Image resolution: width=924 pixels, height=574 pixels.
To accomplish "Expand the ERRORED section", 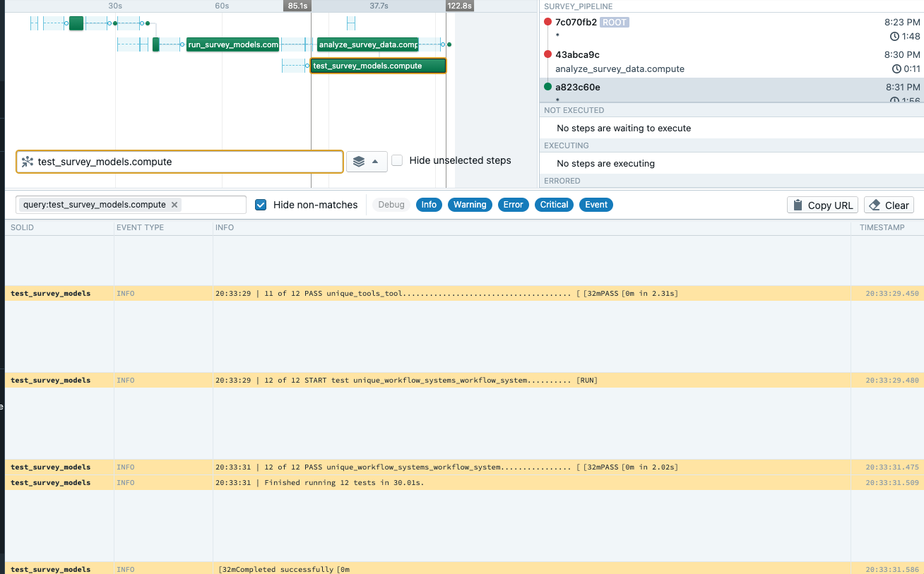I will click(561, 181).
